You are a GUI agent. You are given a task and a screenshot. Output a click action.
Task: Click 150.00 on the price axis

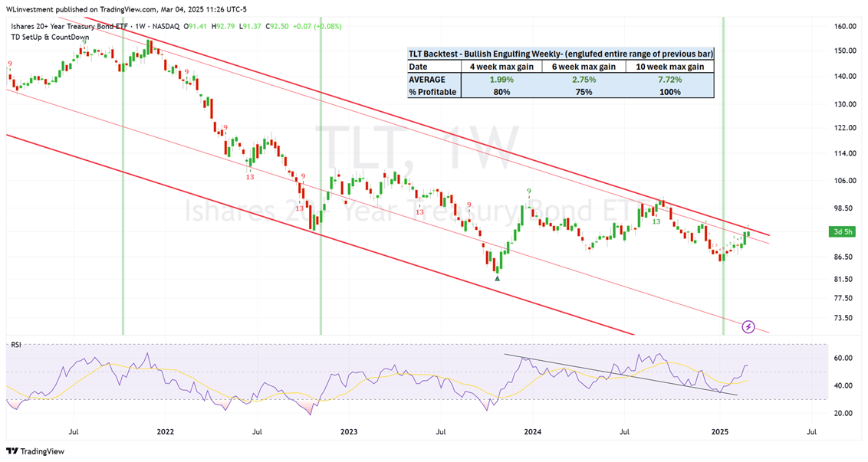[x=846, y=51]
